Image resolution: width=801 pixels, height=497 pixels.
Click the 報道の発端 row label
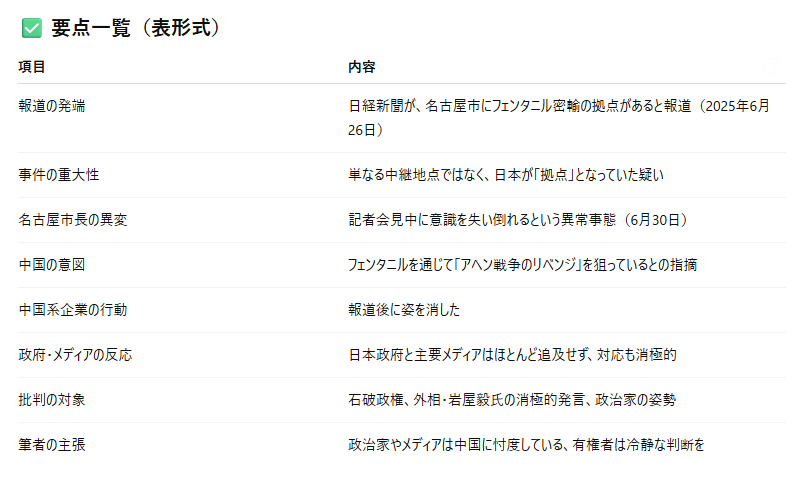coord(52,106)
